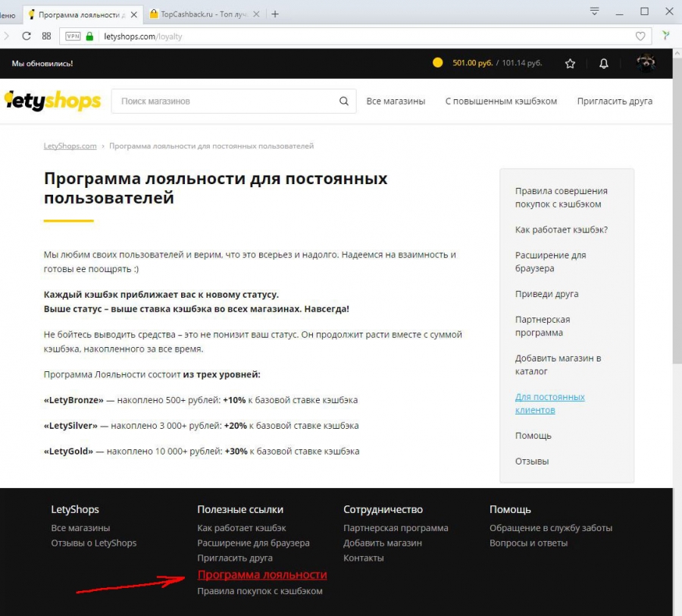
Task: Open footer link Программа лояльности
Action: pos(262,574)
